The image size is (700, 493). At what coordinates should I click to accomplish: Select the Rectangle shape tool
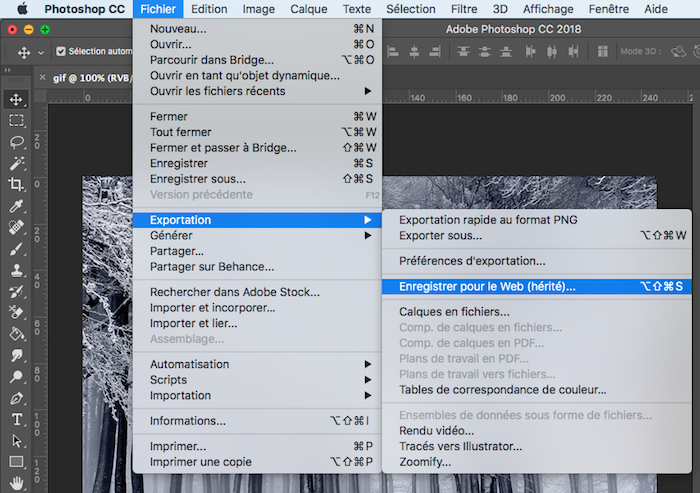(x=17, y=462)
